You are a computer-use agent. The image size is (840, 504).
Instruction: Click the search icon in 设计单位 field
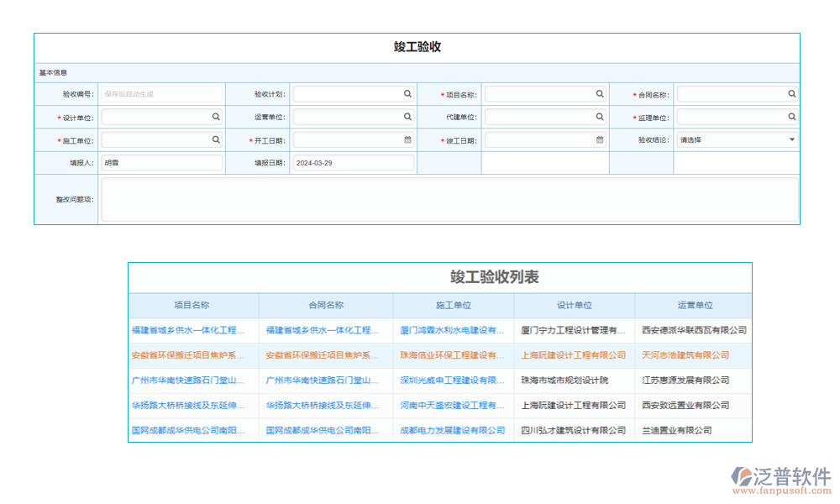216,117
